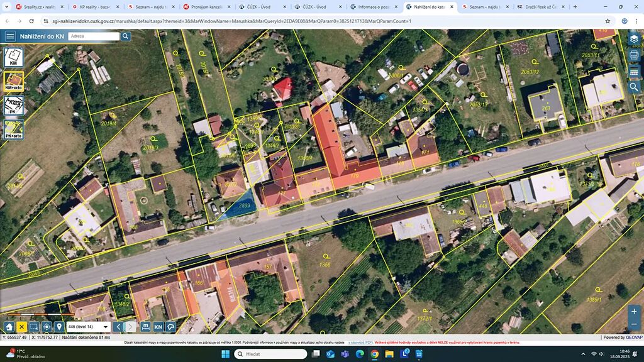The width and height of the screenshot is (644, 362).
Task: Click the locate my position icon
Action: (x=47, y=327)
